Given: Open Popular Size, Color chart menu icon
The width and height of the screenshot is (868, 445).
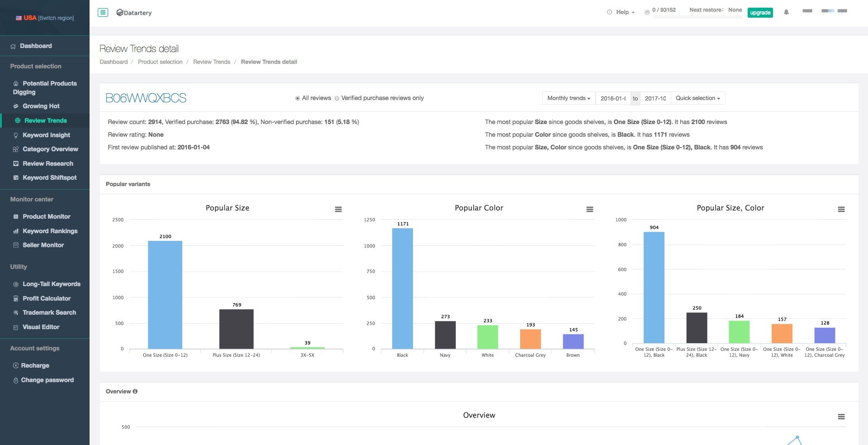Looking at the screenshot, I should point(841,209).
